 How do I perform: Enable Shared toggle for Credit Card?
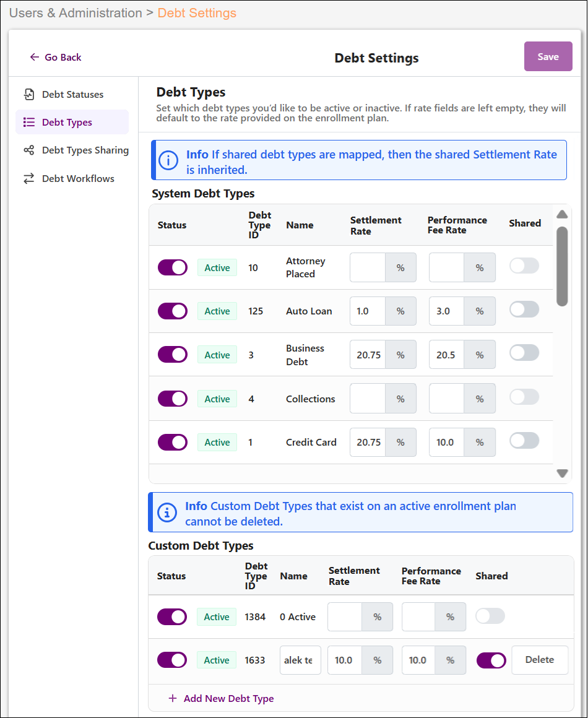pos(524,441)
